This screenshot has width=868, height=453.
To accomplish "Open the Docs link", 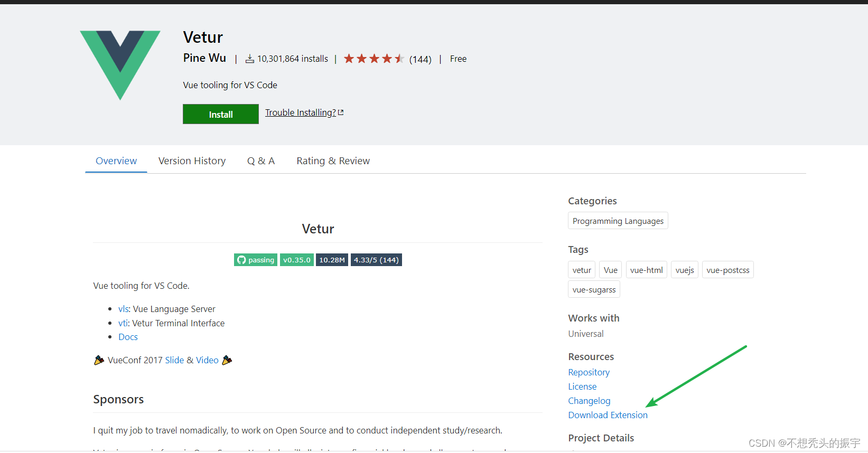I will tap(128, 337).
